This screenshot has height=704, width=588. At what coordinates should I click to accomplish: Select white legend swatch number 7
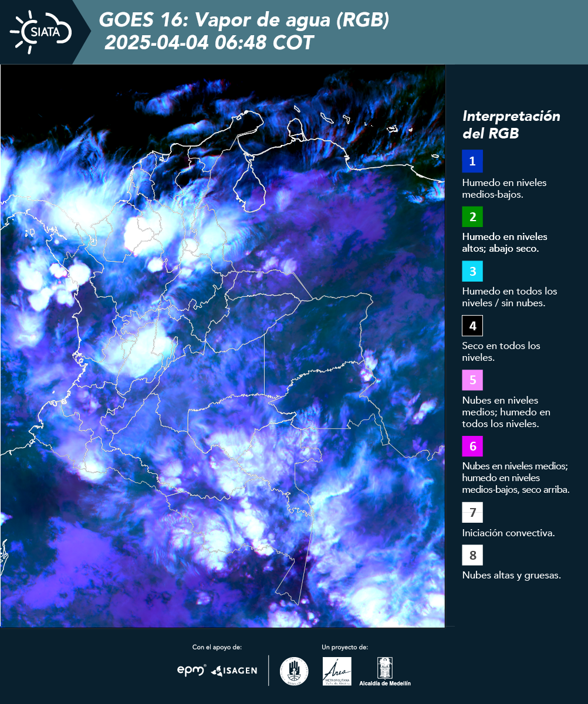point(472,512)
